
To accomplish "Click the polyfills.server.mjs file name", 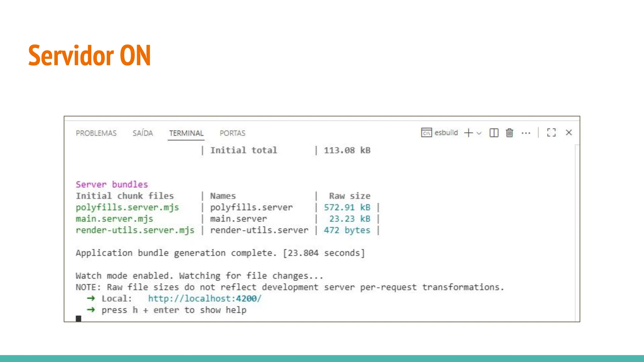I will tap(127, 207).
